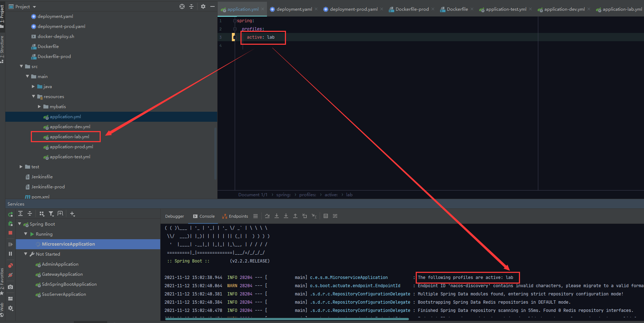
Task: Switch to the Debugger view
Action: point(174,216)
